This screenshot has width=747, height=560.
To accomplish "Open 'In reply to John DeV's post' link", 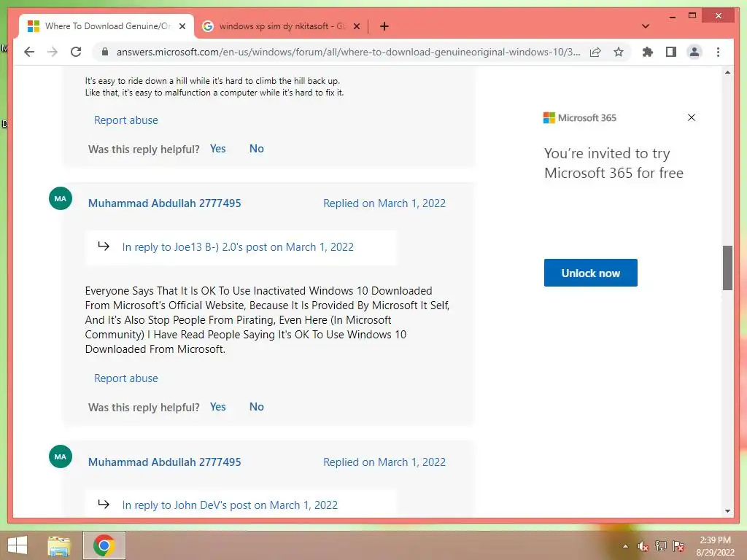I will (x=230, y=505).
